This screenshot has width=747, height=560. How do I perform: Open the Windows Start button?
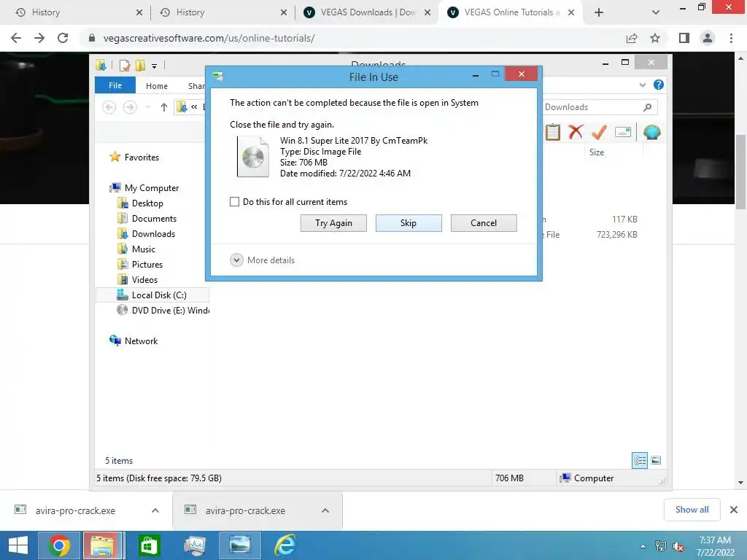tap(18, 545)
